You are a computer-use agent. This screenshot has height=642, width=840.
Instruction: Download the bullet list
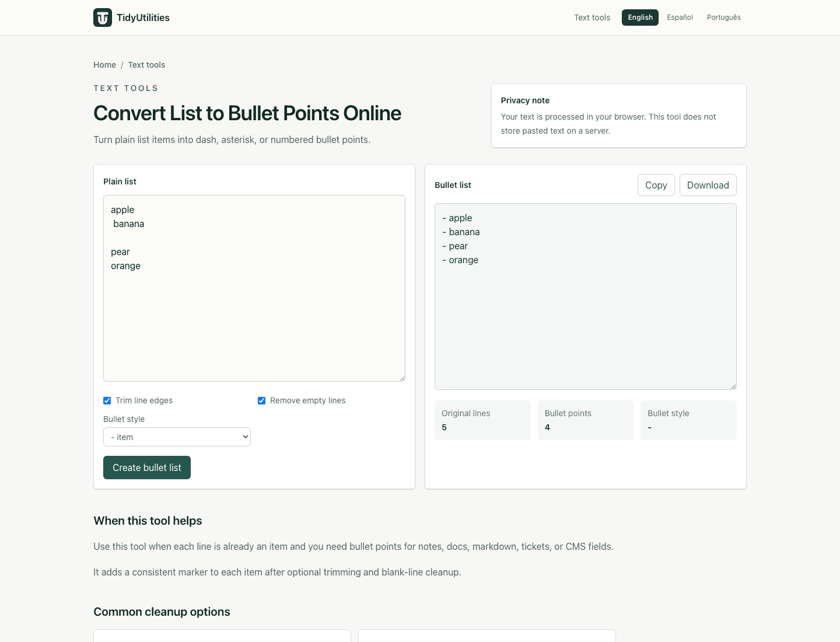click(708, 185)
